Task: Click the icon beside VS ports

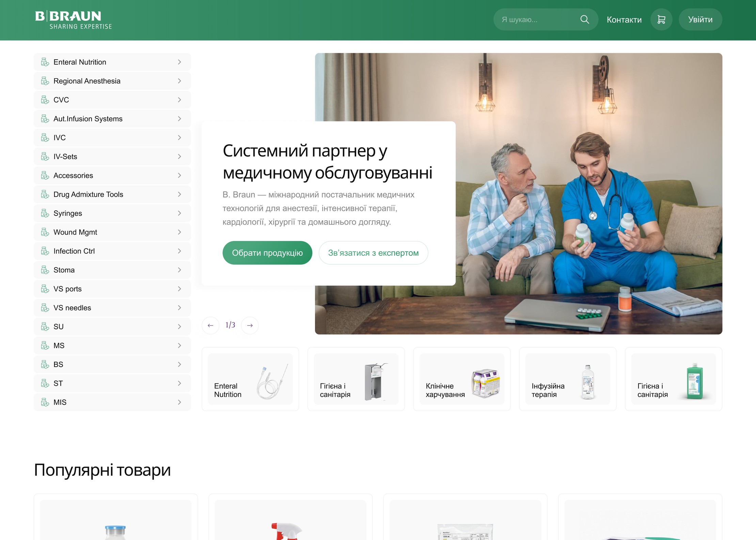Action: point(45,289)
